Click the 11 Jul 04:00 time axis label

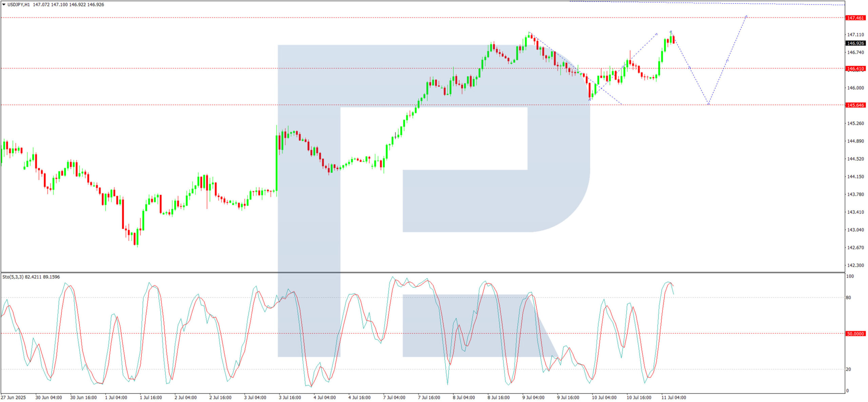tap(673, 397)
